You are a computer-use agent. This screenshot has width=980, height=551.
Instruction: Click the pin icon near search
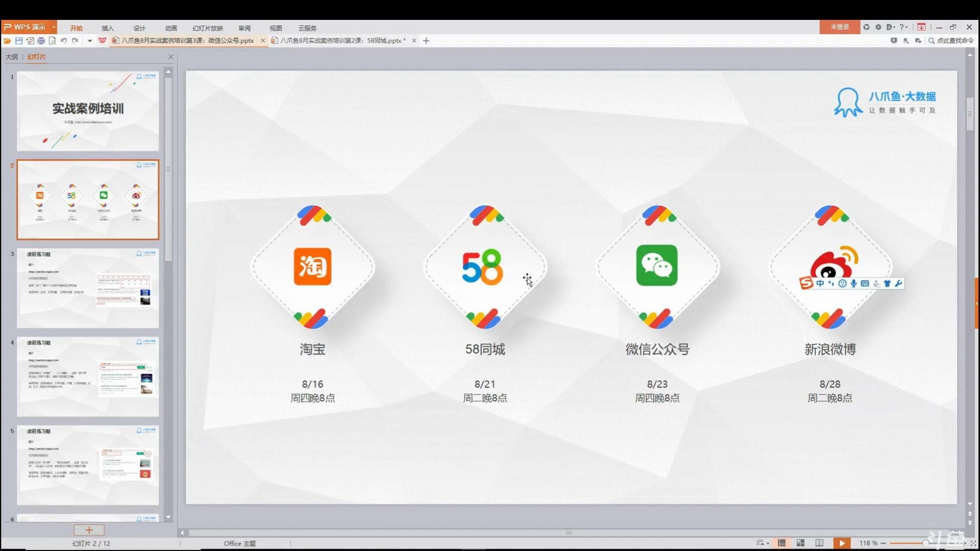906,41
